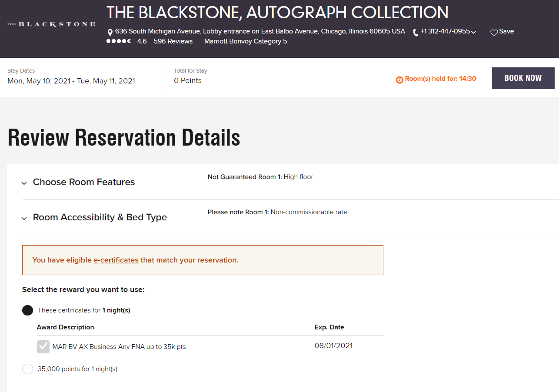The width and height of the screenshot is (559, 392).
Task: Click the map pin location icon
Action: click(x=110, y=33)
